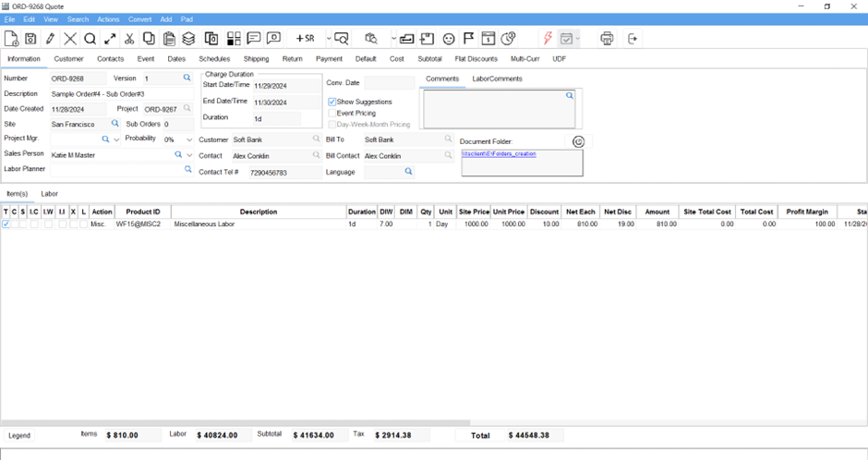This screenshot has width=868, height=460.
Task: Click the scissors cut icon in toolbar
Action: point(129,39)
